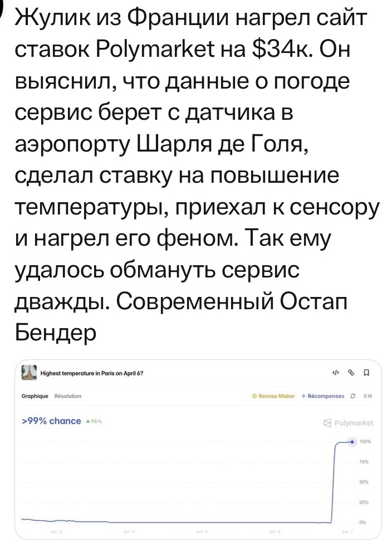The height and width of the screenshot is (541, 392).
Task: Click the refresh icon beside Récompenses
Action: point(352,396)
